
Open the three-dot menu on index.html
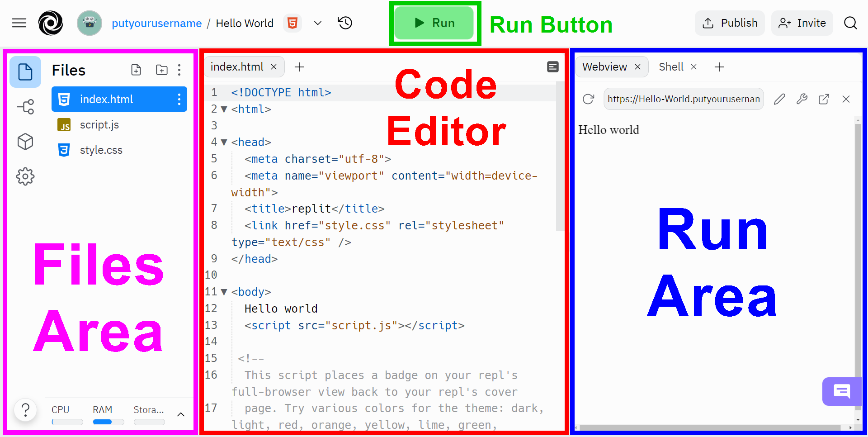pyautogui.click(x=179, y=99)
